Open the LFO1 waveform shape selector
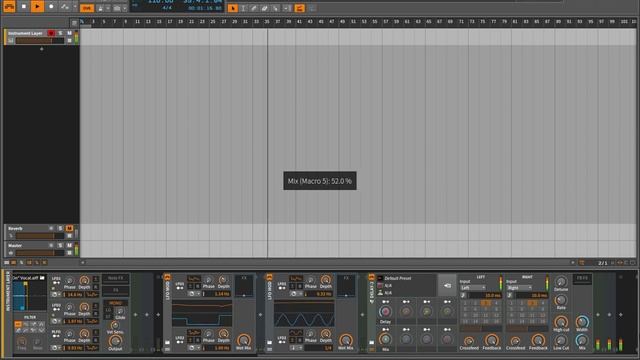The height and width of the screenshot is (360, 640). [92, 294]
